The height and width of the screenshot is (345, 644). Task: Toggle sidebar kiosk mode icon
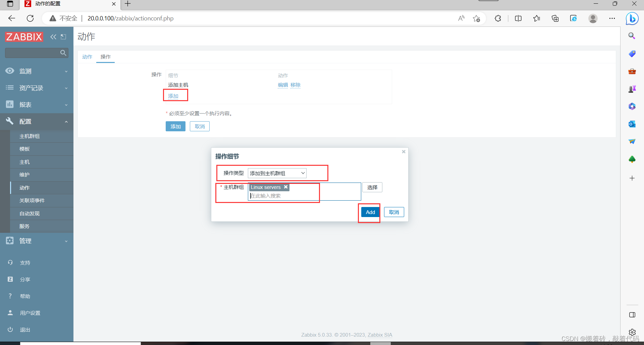[63, 37]
